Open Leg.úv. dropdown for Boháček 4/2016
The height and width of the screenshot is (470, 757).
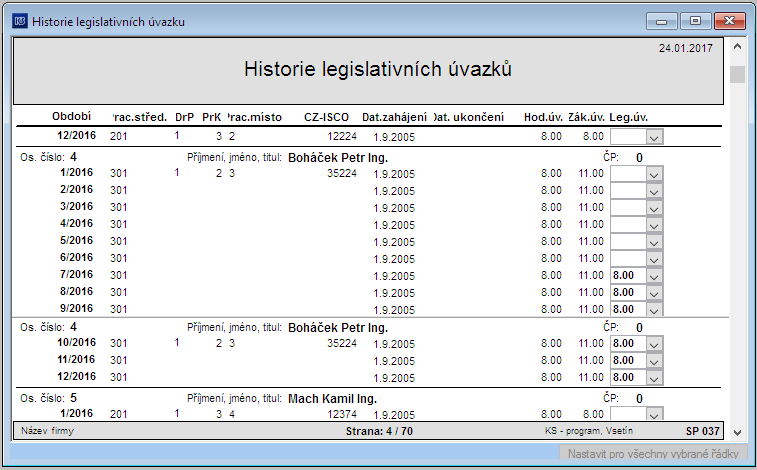(654, 224)
